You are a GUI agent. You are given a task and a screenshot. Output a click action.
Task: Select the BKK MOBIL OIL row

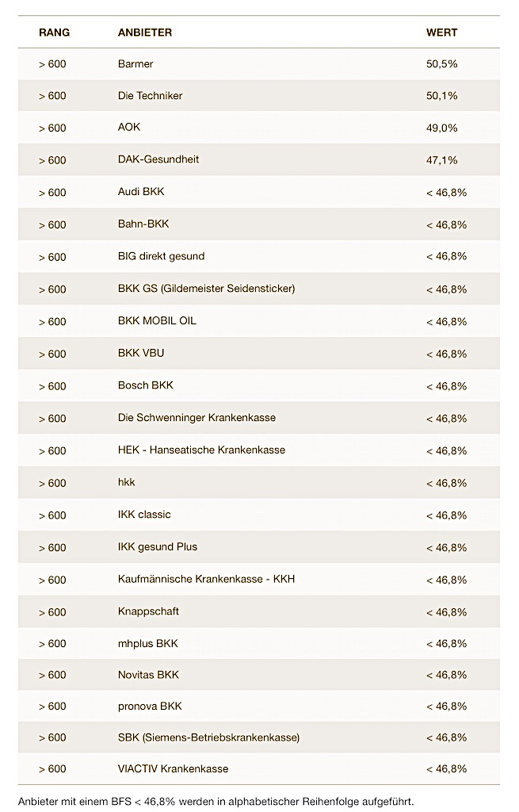[x=157, y=321]
